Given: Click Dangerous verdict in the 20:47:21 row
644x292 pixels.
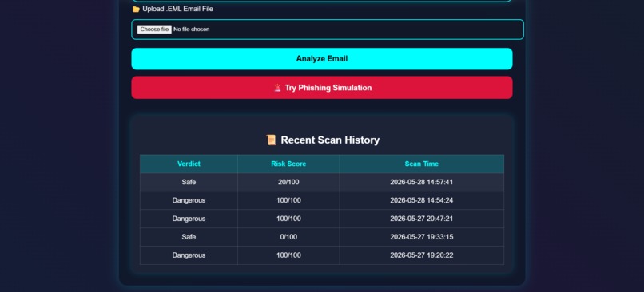Looking at the screenshot, I should coord(189,219).
